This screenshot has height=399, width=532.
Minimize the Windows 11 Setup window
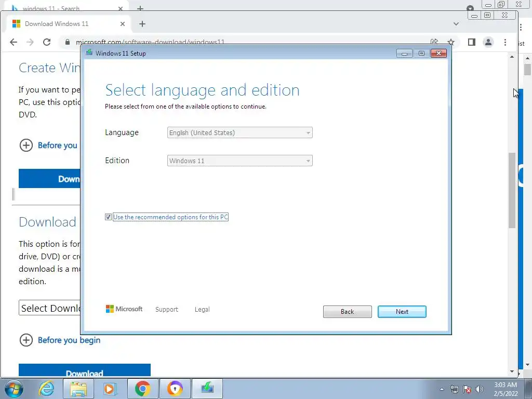(404, 54)
